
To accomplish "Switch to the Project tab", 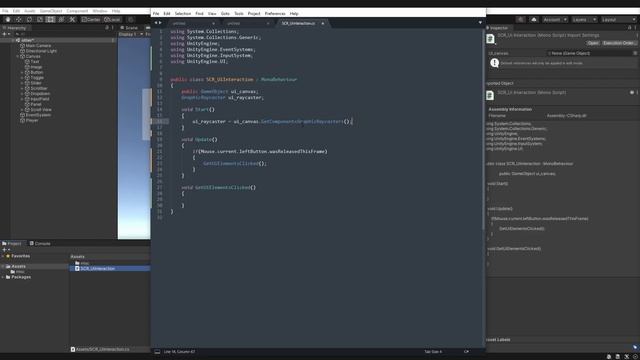I will tap(12, 243).
